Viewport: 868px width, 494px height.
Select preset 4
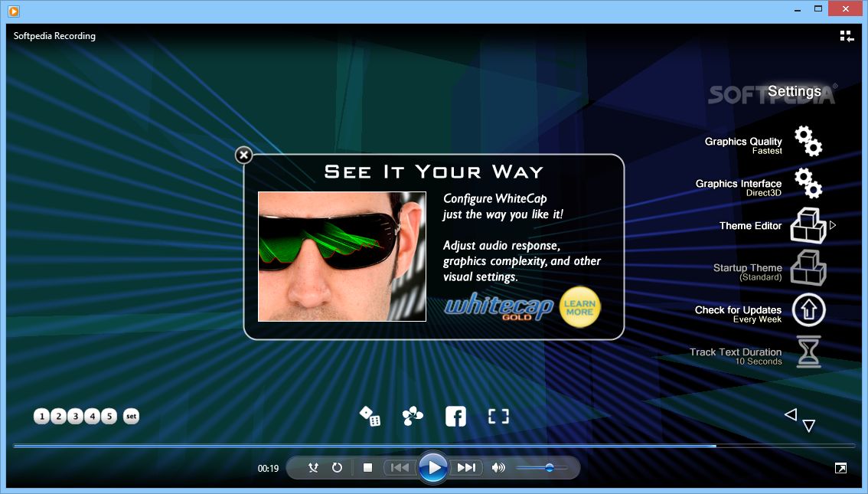coord(93,416)
